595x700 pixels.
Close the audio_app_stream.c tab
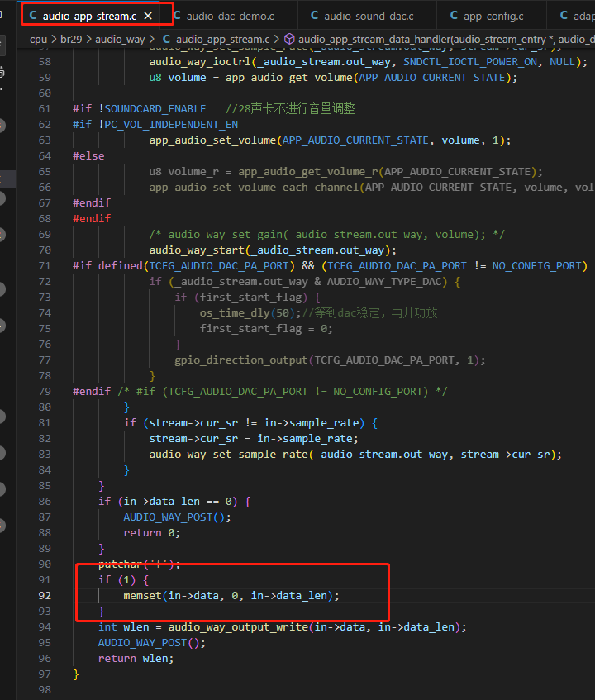[148, 16]
